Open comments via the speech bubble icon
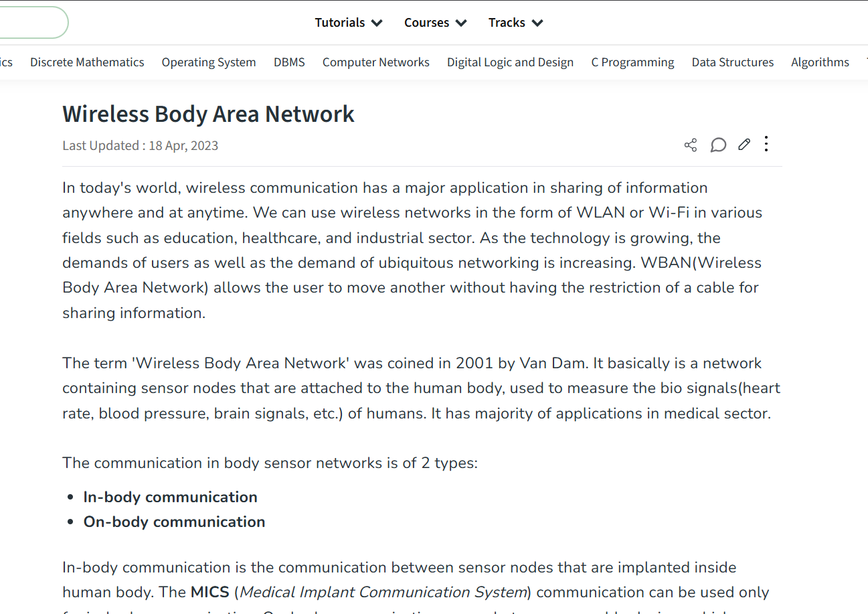 [718, 145]
